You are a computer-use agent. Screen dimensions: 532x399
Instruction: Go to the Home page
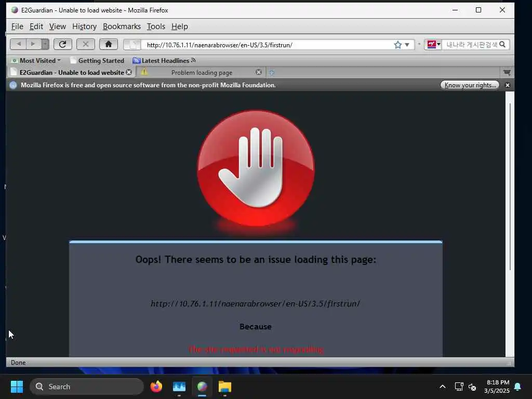pyautogui.click(x=109, y=44)
